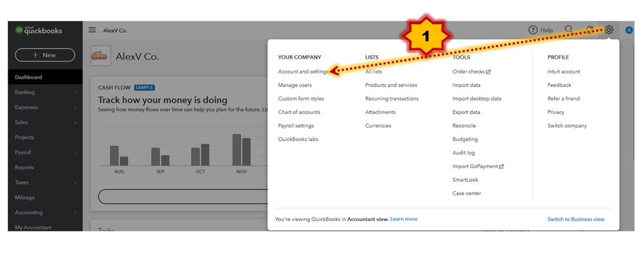Open Attachments list

pyautogui.click(x=380, y=112)
